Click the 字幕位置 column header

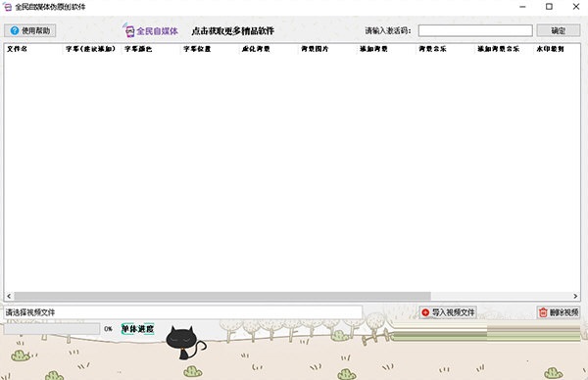[210, 49]
